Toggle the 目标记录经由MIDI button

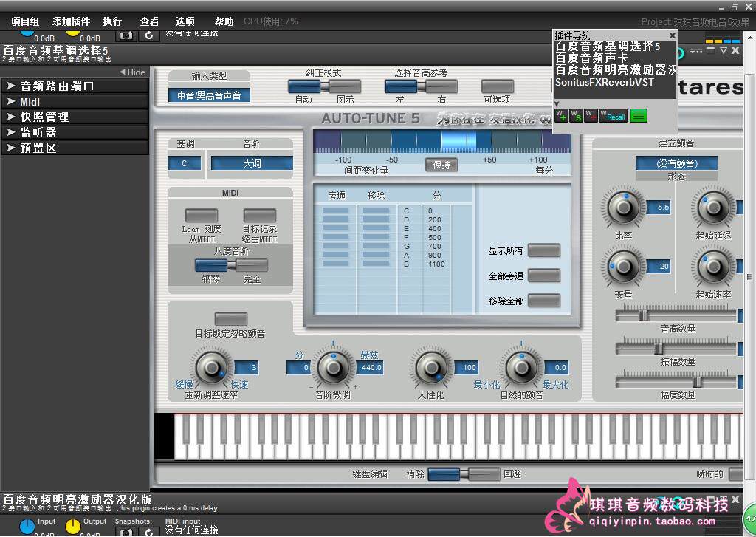point(259,215)
